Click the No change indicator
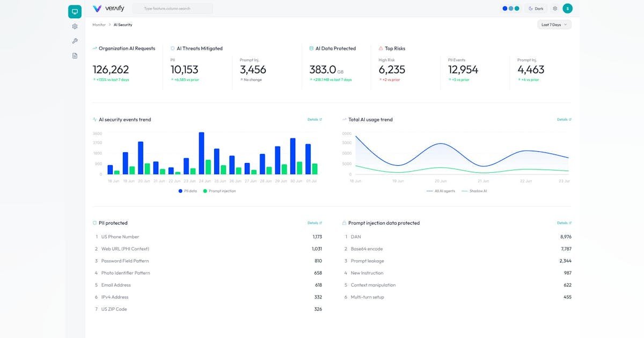644x338 pixels. point(252,80)
